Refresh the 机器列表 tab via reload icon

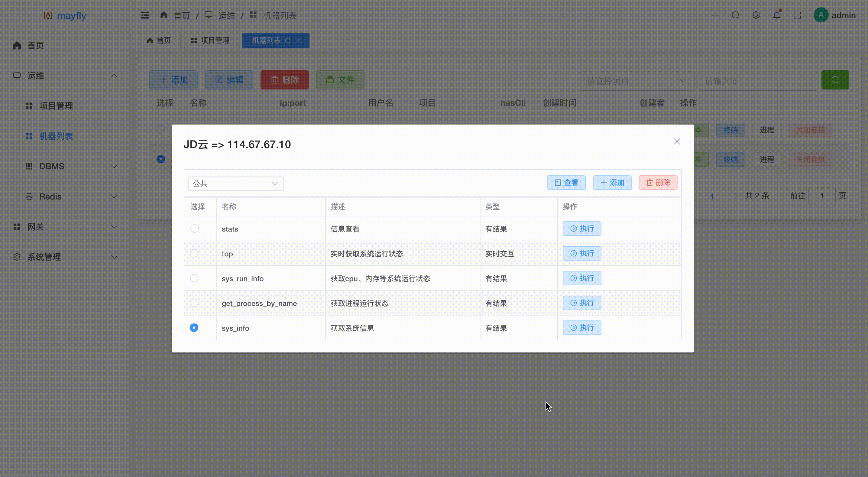[x=288, y=41]
